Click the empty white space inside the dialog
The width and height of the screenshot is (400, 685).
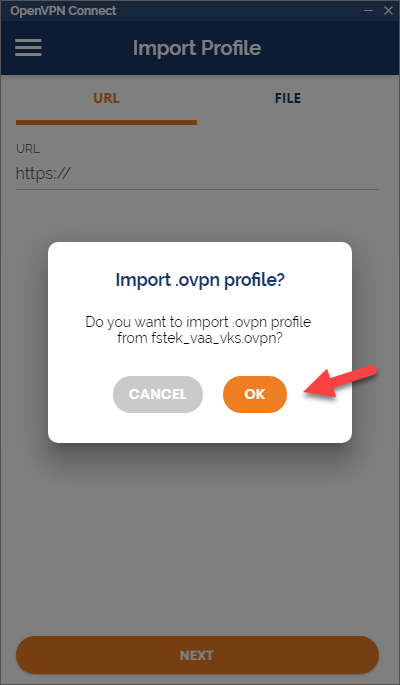point(200,427)
